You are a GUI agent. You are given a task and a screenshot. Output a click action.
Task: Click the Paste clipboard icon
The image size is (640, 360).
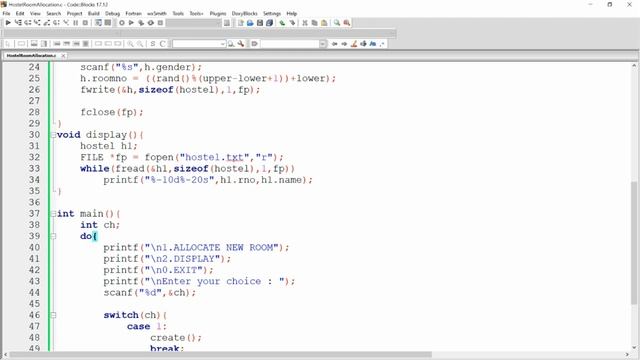324,23
